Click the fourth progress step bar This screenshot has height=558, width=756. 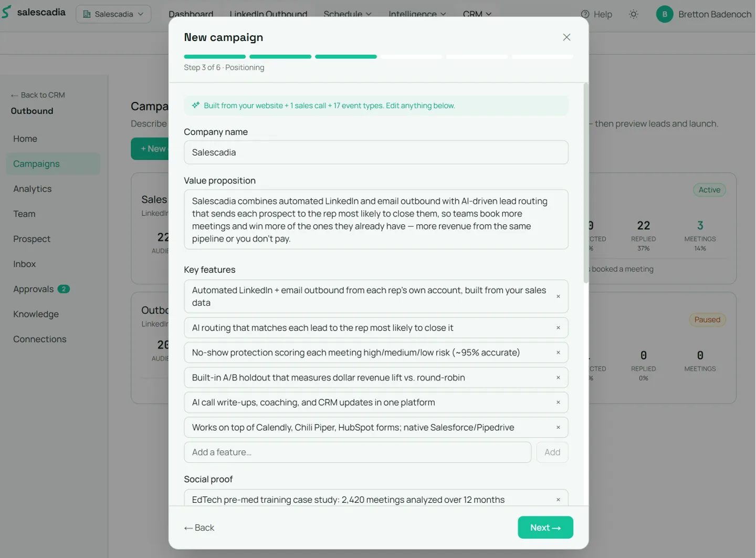(x=412, y=57)
